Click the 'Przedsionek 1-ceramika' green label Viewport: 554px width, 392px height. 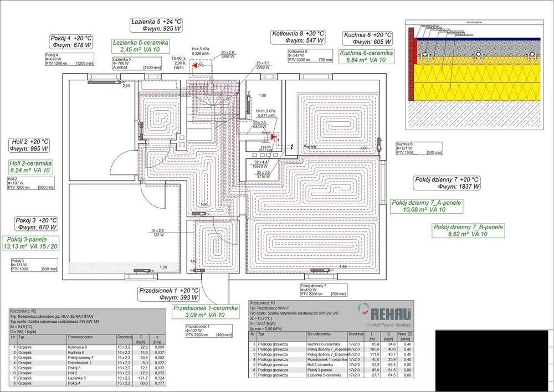(206, 311)
